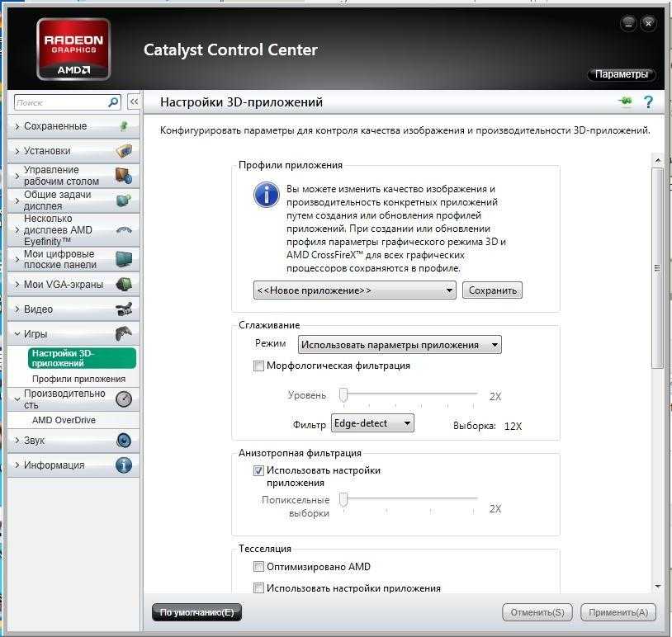The image size is (672, 637).
Task: Click the Информация blue info icon
Action: click(124, 465)
